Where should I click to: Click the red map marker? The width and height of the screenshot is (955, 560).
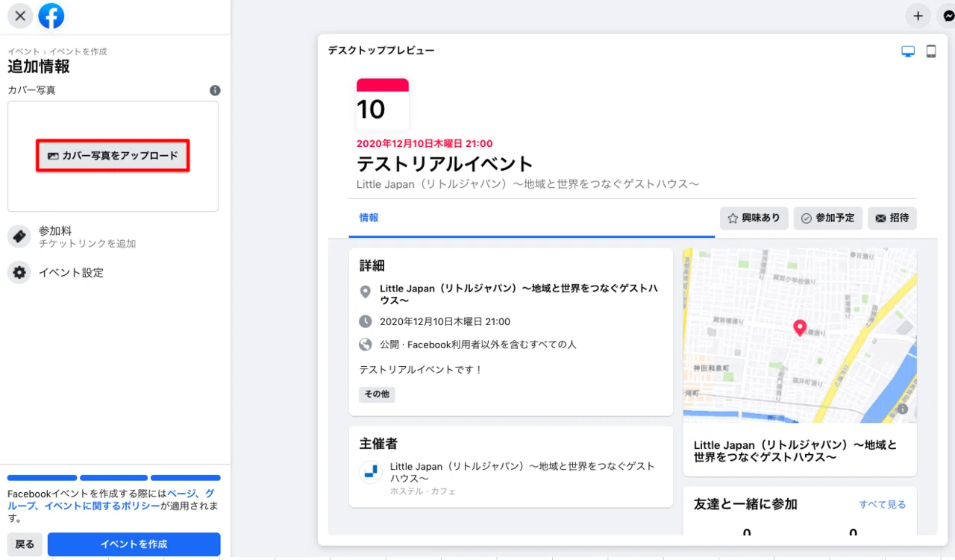click(x=799, y=327)
